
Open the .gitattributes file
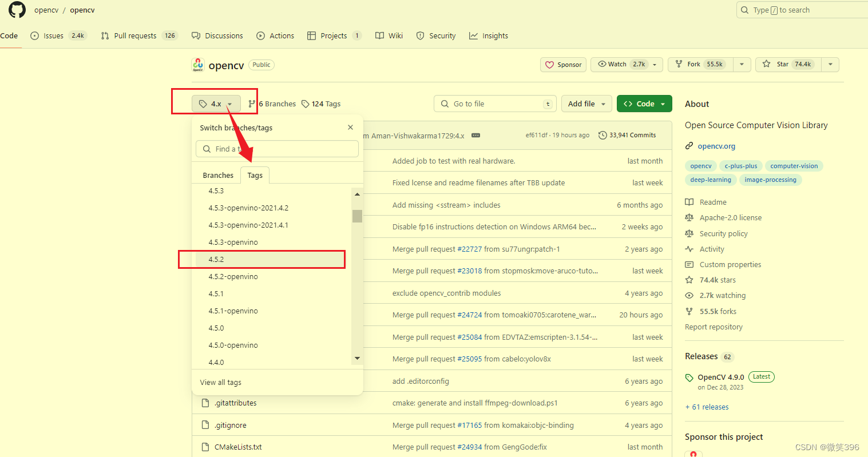coord(235,403)
